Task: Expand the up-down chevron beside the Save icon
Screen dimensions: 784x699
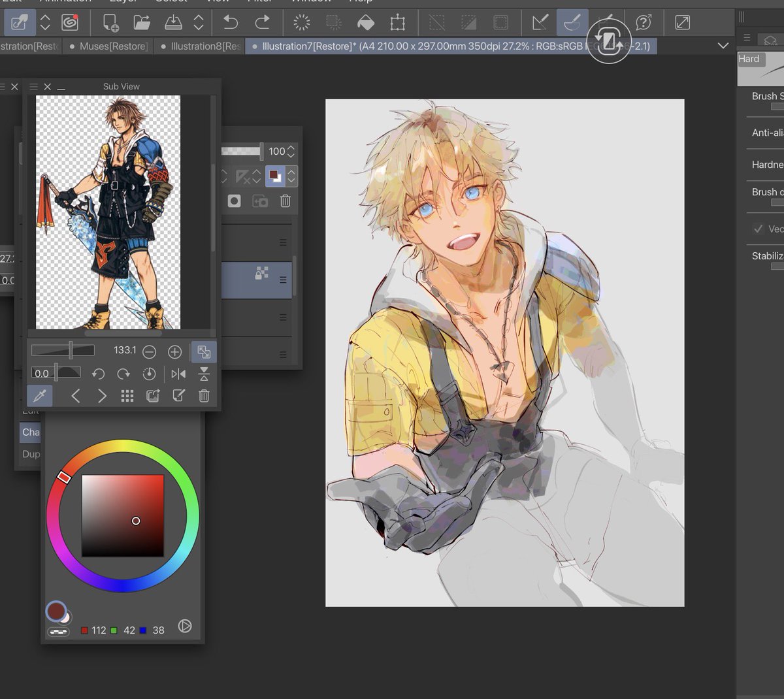Action: pos(199,23)
